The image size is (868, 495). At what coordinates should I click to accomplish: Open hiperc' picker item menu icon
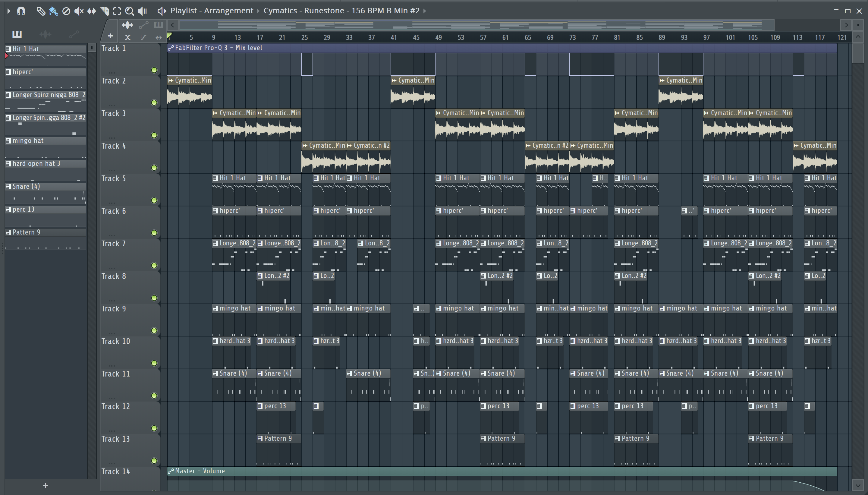pyautogui.click(x=8, y=72)
